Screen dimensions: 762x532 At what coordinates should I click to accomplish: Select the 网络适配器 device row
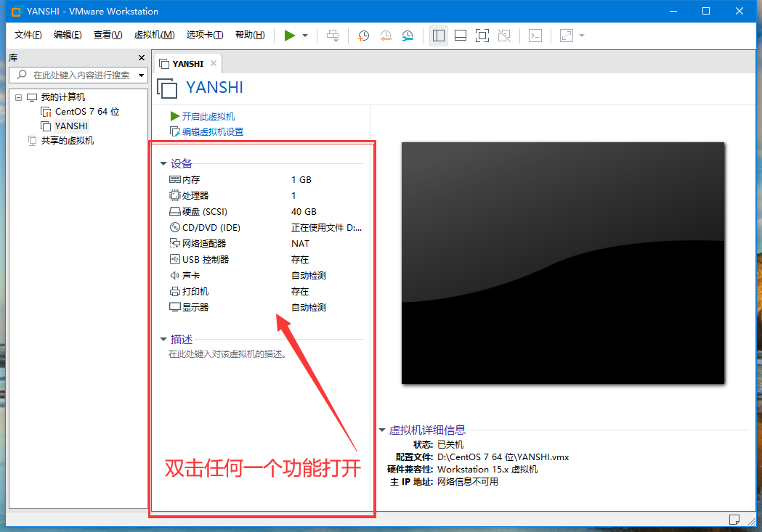coord(204,244)
